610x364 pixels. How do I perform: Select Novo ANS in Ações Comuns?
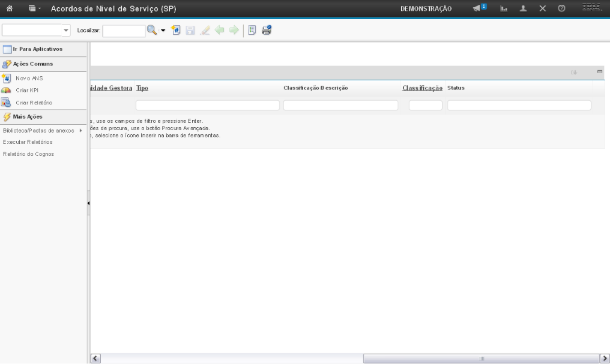pos(33,78)
